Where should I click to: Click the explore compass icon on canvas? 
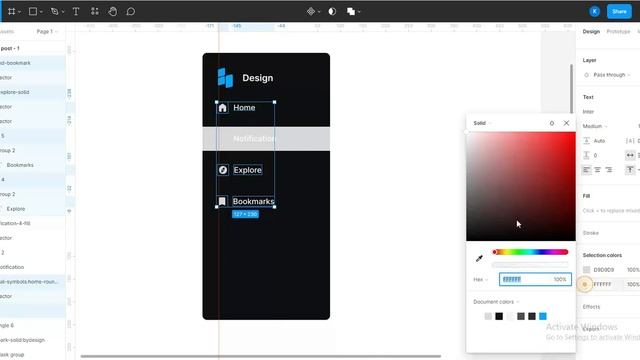pos(222,170)
